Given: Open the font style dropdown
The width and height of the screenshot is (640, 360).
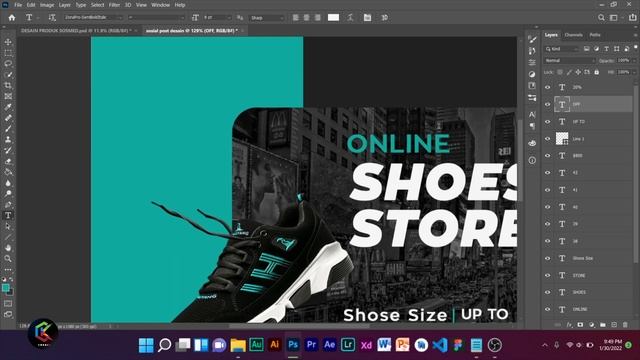Looking at the screenshot, I should pyautogui.click(x=156, y=18).
